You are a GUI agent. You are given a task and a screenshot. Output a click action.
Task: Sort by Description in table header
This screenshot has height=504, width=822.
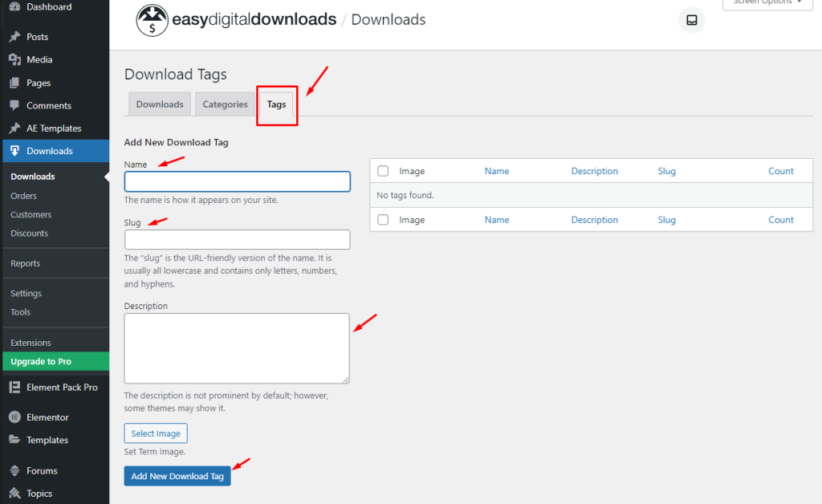point(595,171)
